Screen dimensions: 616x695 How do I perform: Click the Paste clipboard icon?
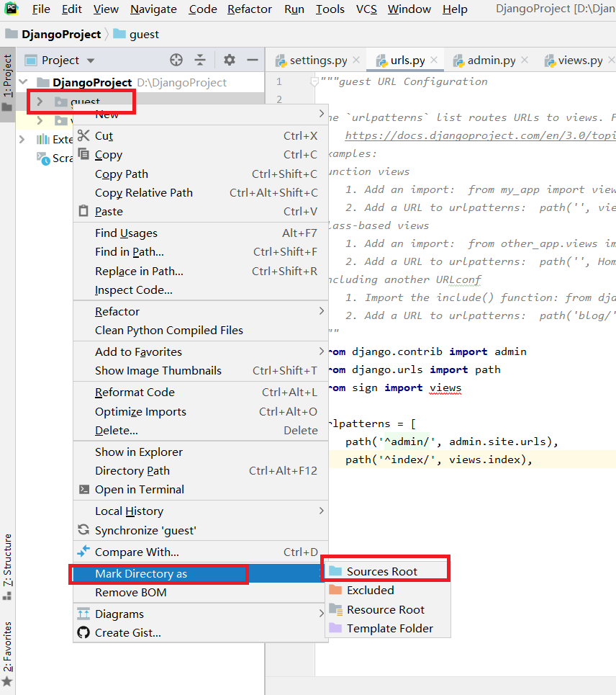pyautogui.click(x=83, y=211)
